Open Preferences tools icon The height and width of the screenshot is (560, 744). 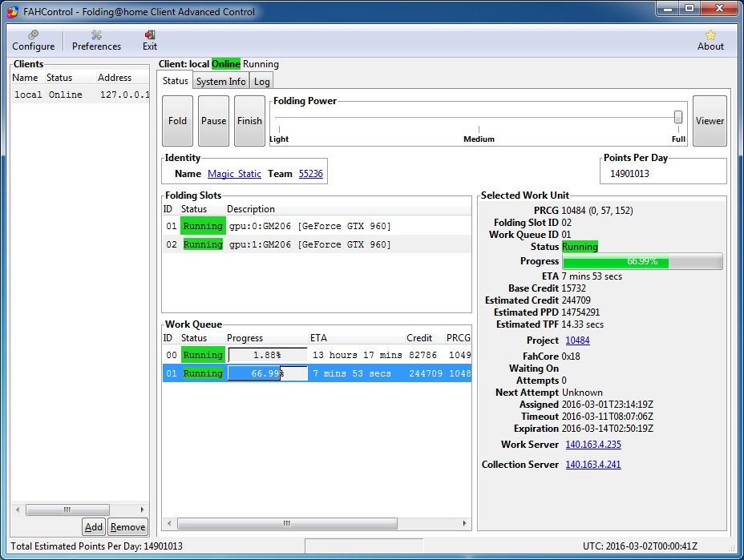tap(96, 34)
